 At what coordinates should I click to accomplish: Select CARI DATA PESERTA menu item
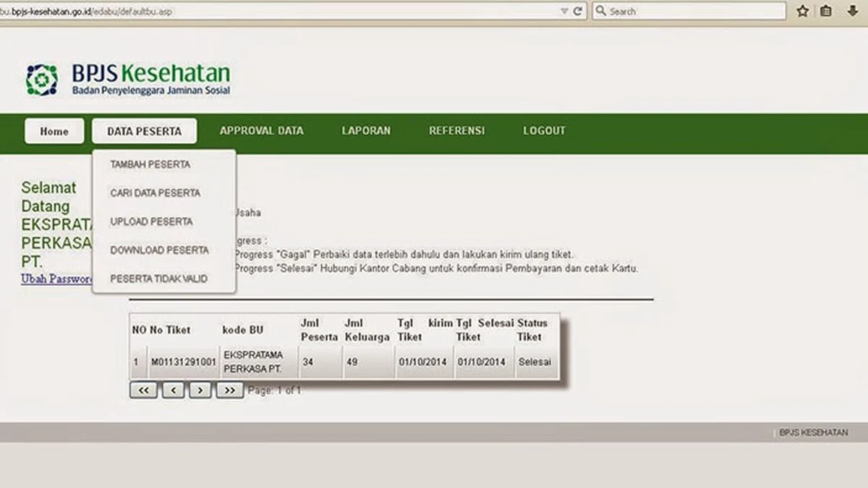pos(156,193)
